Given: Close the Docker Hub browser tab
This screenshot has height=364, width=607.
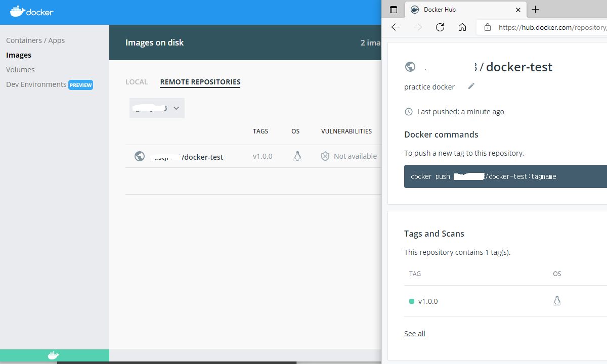Looking at the screenshot, I should (518, 10).
